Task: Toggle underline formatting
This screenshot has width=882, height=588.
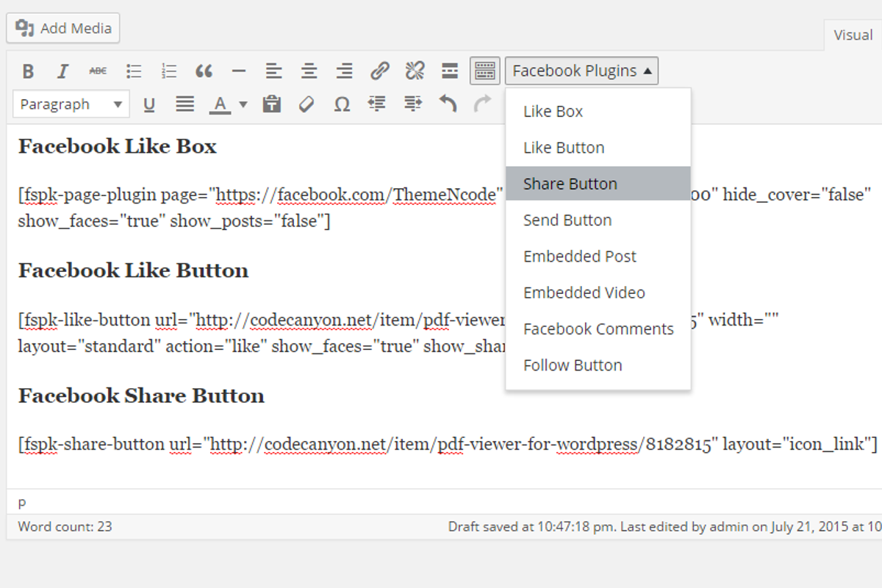Action: (149, 104)
